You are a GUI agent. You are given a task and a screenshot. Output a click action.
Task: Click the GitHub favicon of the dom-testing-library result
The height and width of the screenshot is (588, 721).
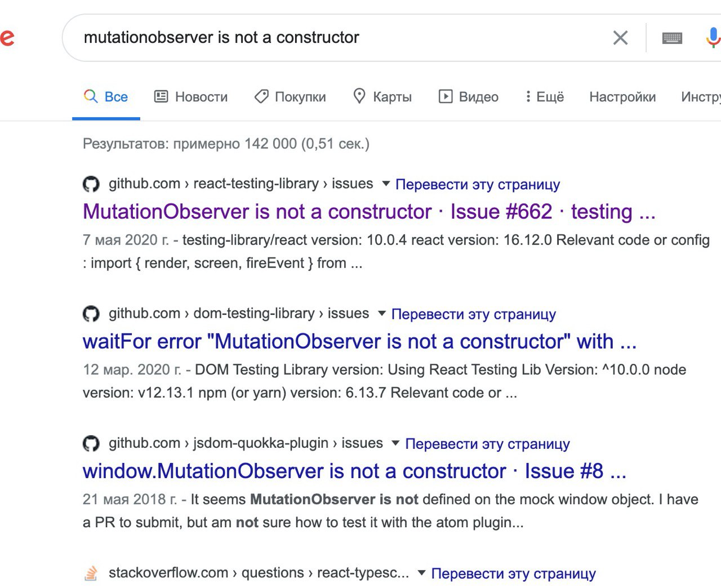pyautogui.click(x=91, y=314)
